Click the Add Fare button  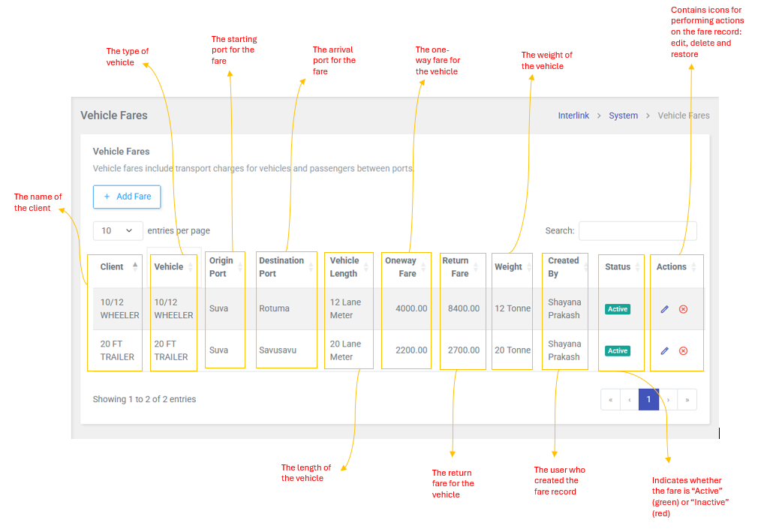coord(127,197)
